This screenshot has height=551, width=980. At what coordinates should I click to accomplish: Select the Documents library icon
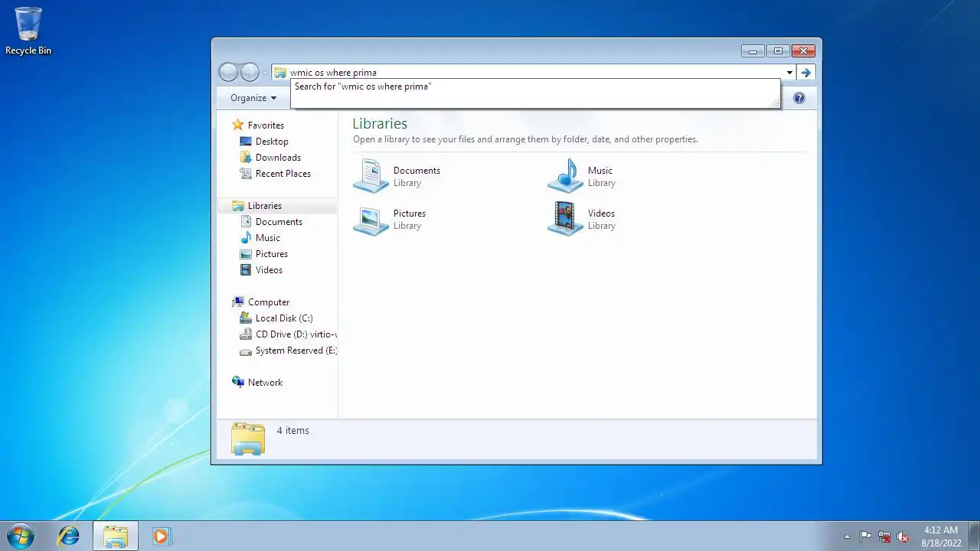[371, 176]
